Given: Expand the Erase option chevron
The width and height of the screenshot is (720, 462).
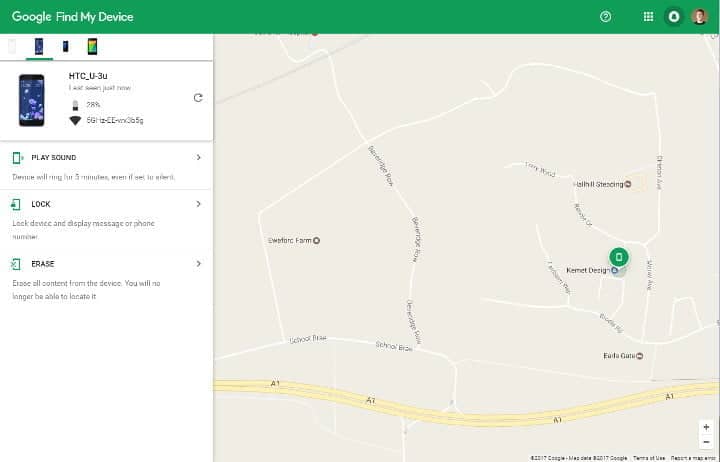Looking at the screenshot, I should pyautogui.click(x=198, y=264).
